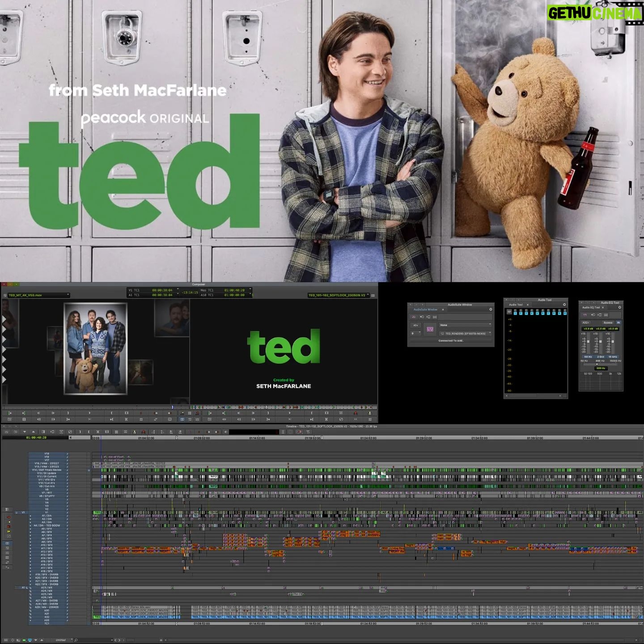The image size is (644, 644).
Task: Click the first icon in the timeline top toolbar
Action: 6,432
